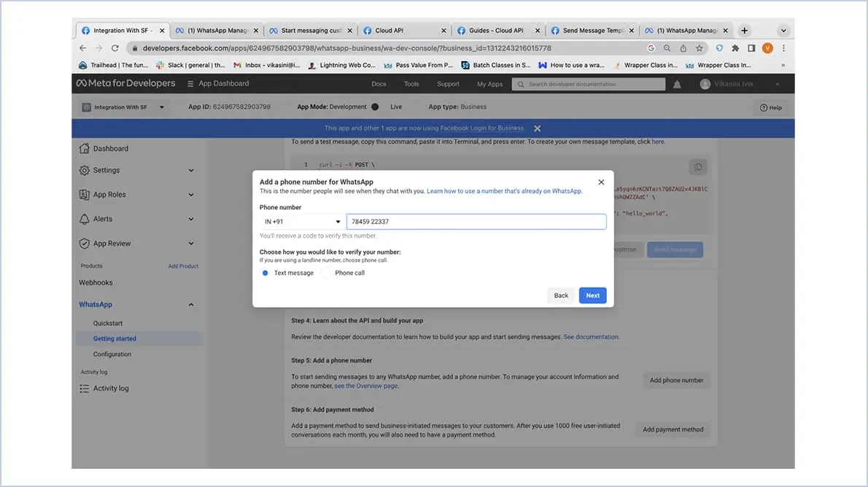Select the Text message verification option

(266, 273)
